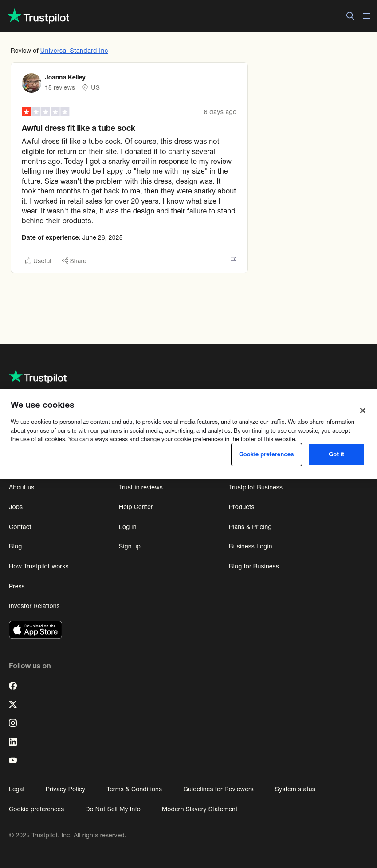Open the Press footer link

pyautogui.click(x=17, y=586)
